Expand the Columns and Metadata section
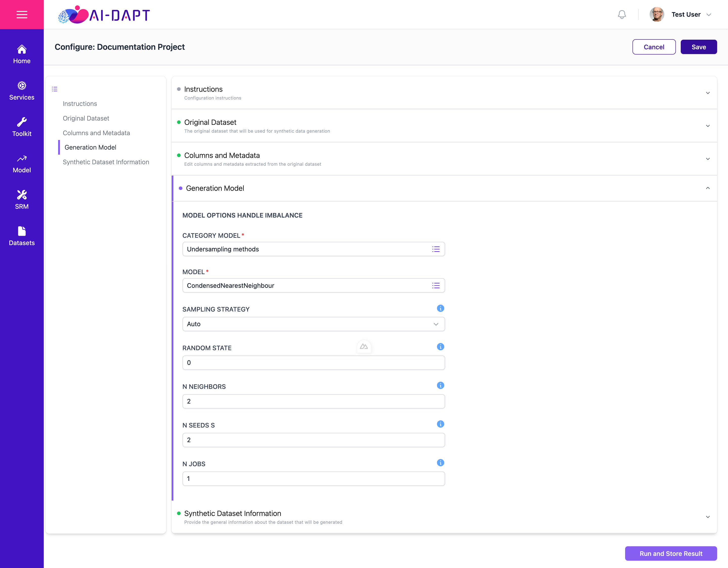728x568 pixels. [708, 159]
